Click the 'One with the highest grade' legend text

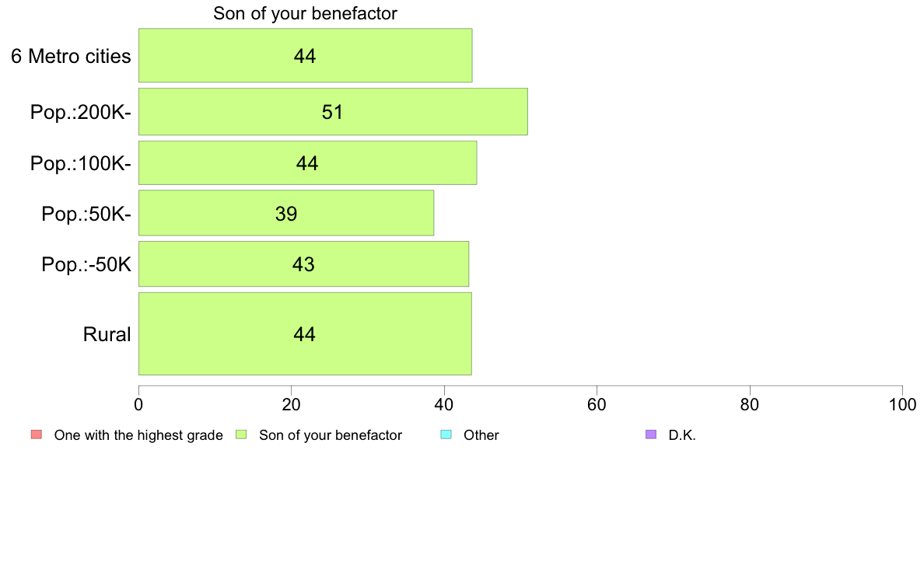coord(138,435)
